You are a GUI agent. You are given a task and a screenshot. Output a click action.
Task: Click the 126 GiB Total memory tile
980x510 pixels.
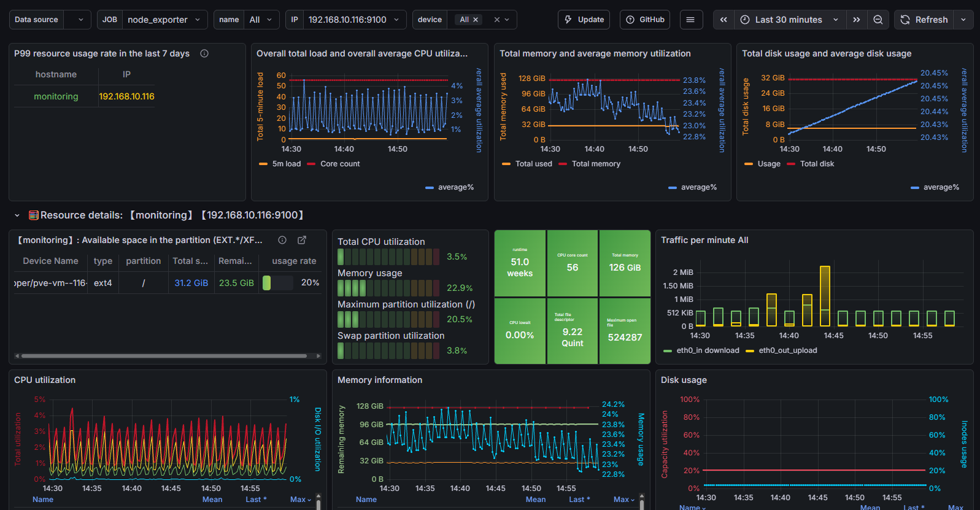point(625,263)
